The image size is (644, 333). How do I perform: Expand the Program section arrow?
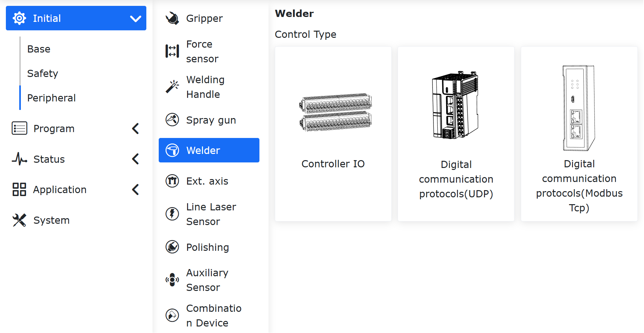click(x=136, y=129)
